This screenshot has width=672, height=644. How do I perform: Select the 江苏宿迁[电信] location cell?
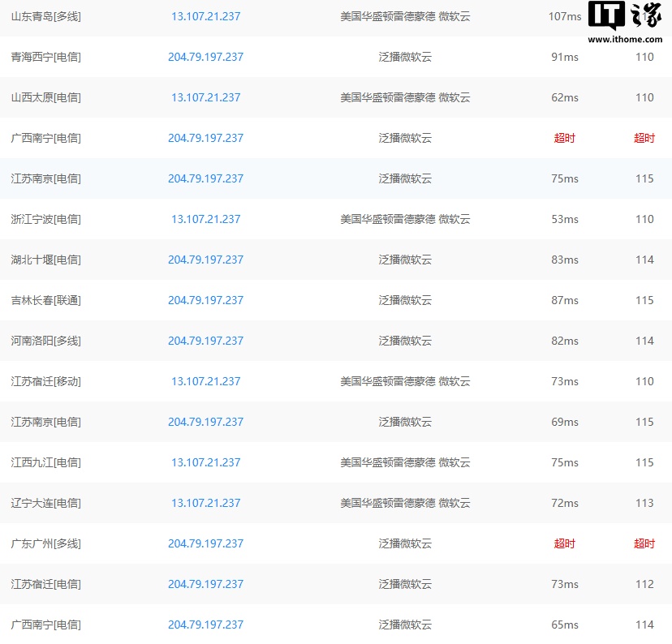pos(46,584)
